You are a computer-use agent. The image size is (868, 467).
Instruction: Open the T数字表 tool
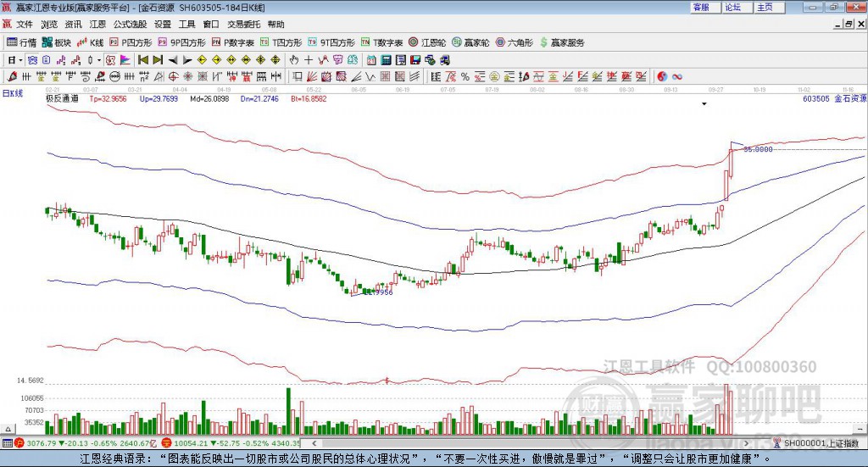(382, 42)
